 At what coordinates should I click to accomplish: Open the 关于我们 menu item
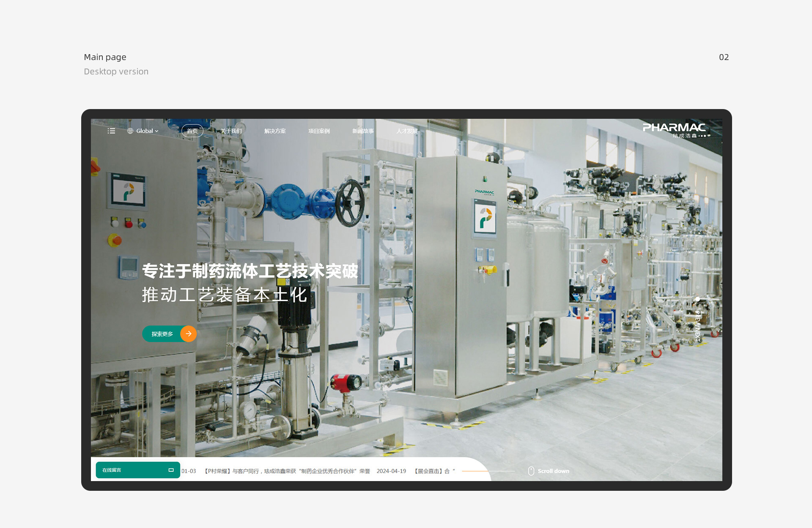click(231, 131)
